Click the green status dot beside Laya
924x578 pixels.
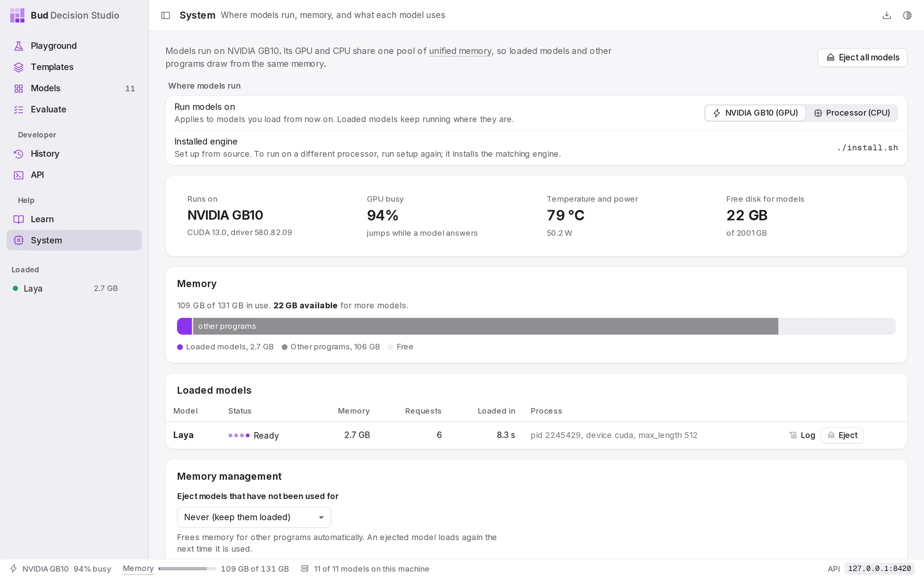tap(15, 289)
